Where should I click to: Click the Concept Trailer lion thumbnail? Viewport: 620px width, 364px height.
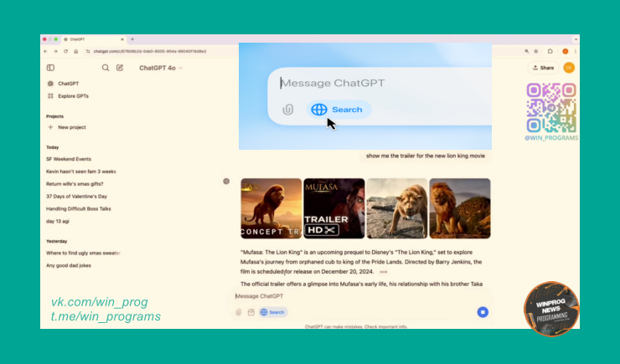(x=271, y=208)
